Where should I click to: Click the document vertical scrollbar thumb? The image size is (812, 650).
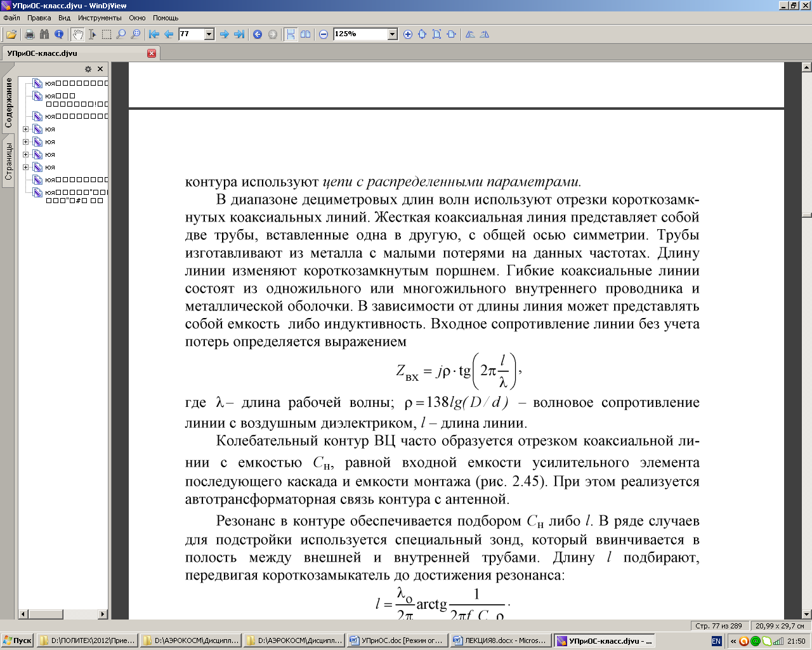click(x=807, y=215)
